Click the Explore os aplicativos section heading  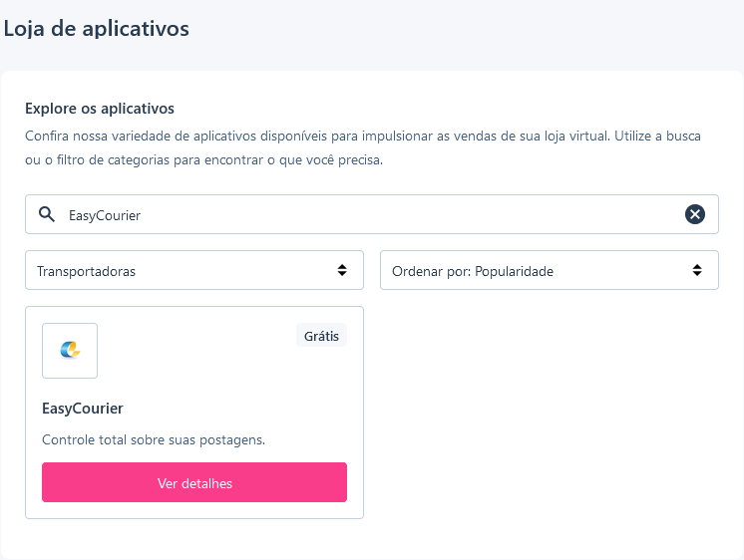click(x=100, y=109)
